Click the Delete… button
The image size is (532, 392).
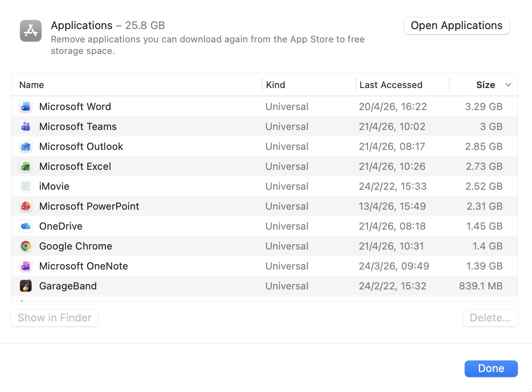tap(490, 318)
